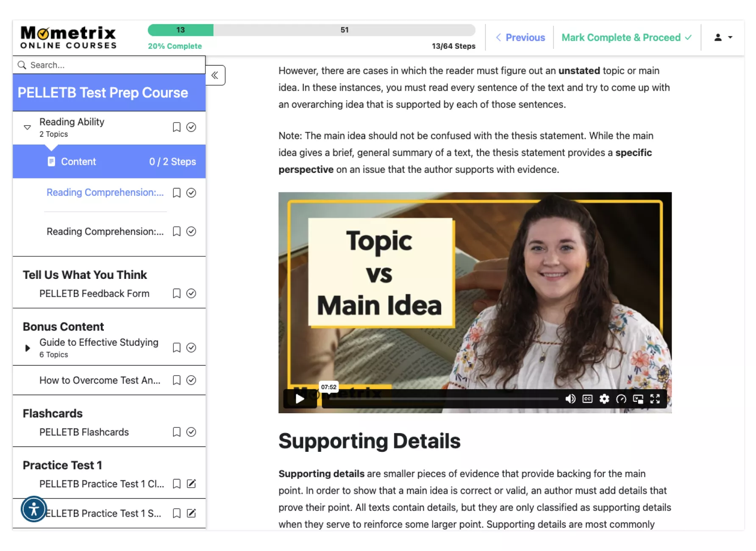Change video playback speed with the speedometer icon
Viewport: 756px width, 551px height.
(621, 399)
